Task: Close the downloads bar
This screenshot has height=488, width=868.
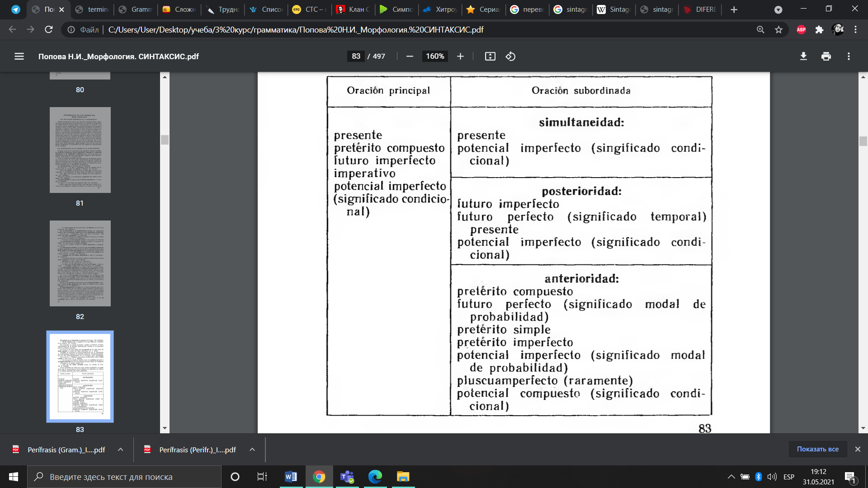Action: coord(858,449)
